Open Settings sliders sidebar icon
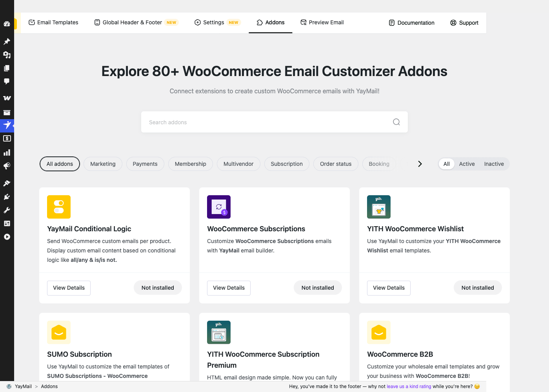 (x=7, y=223)
